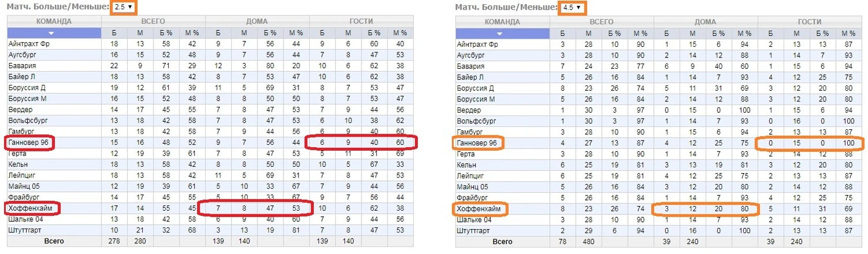868x254 pixels.
Task: Click Хоффенхайм circled in orange
Action: tap(479, 209)
